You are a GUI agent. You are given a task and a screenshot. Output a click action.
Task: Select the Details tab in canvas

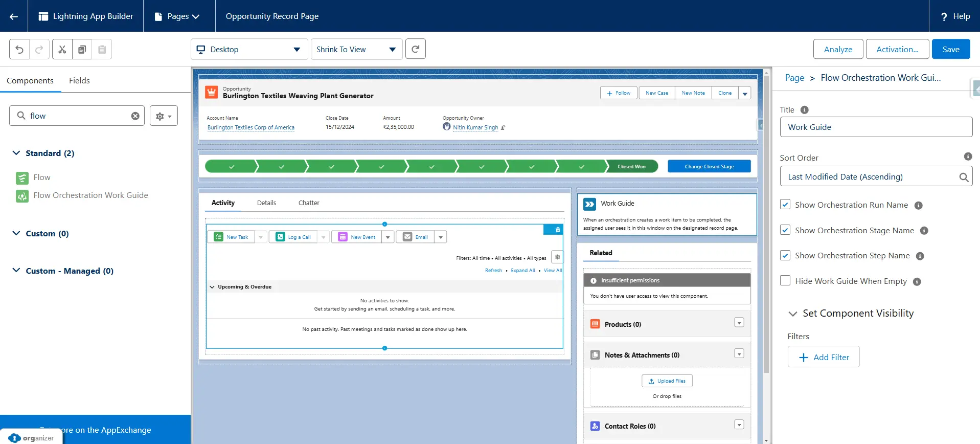click(266, 203)
